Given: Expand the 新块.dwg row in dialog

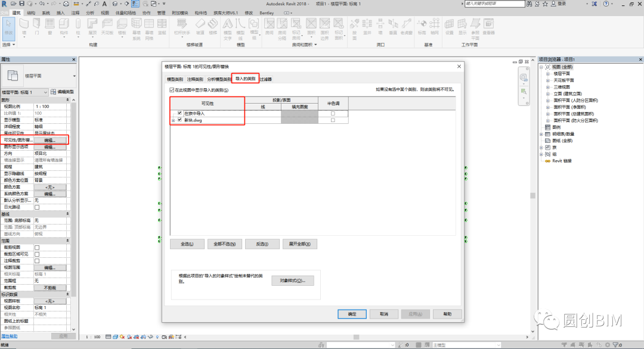Looking at the screenshot, I should tap(174, 120).
